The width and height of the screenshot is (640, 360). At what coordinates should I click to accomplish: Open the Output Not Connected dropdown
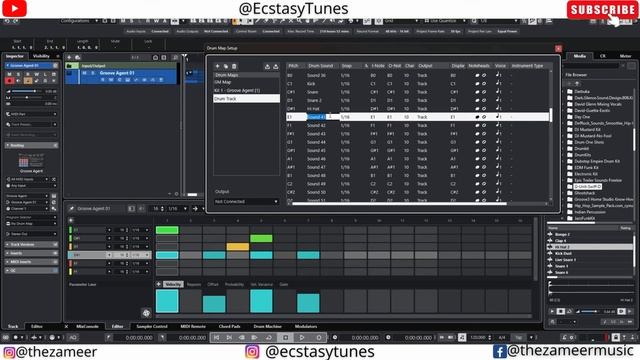pos(246,202)
